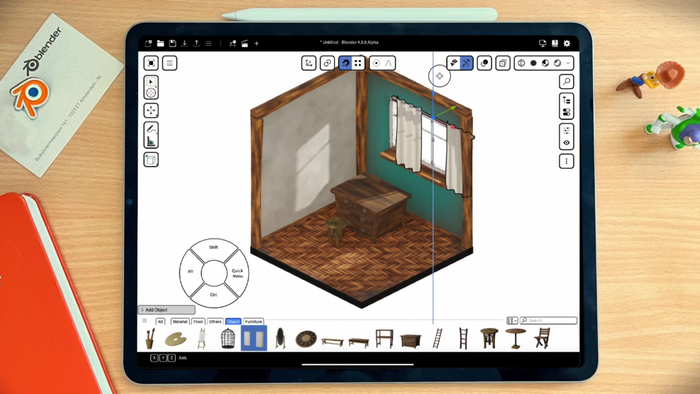Open the Properties icon below the outliner icon
The width and height of the screenshot is (700, 394).
click(x=567, y=112)
